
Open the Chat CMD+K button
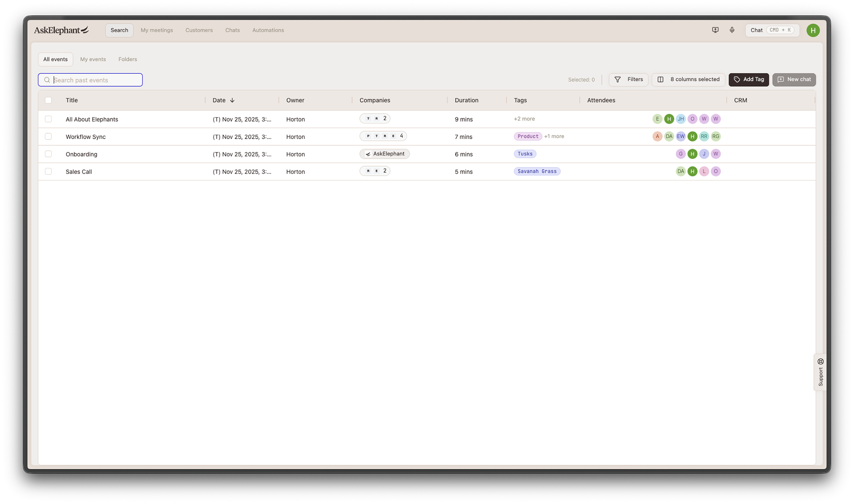(772, 30)
